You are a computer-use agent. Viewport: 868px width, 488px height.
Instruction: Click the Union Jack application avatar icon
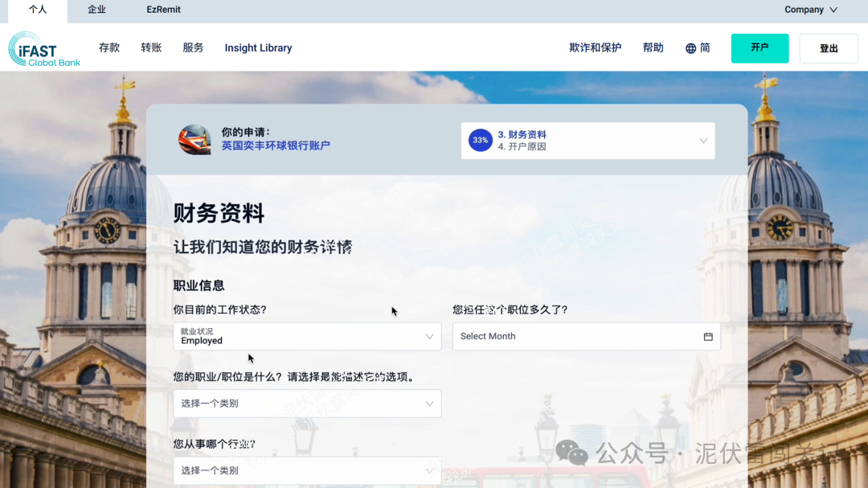pos(195,140)
